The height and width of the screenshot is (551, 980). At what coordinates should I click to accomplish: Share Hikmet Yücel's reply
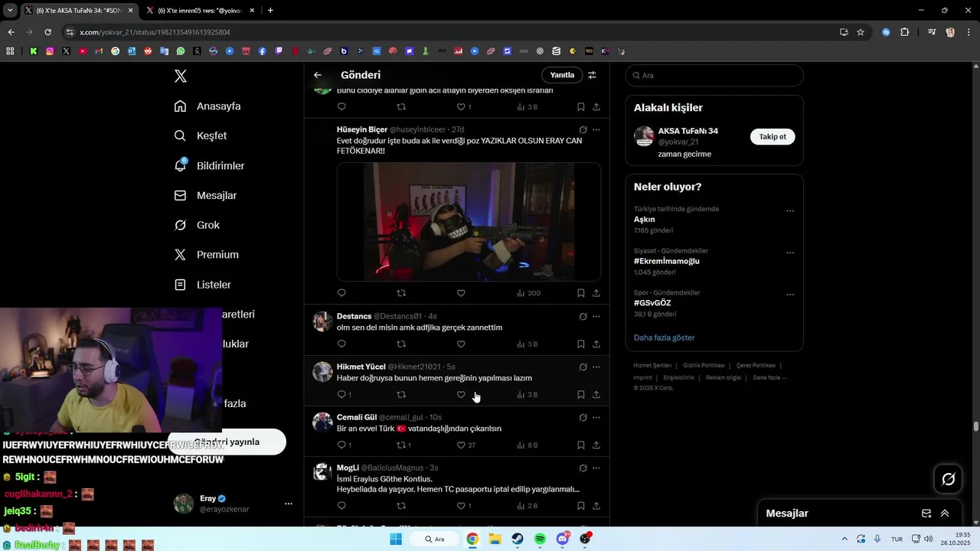point(596,395)
